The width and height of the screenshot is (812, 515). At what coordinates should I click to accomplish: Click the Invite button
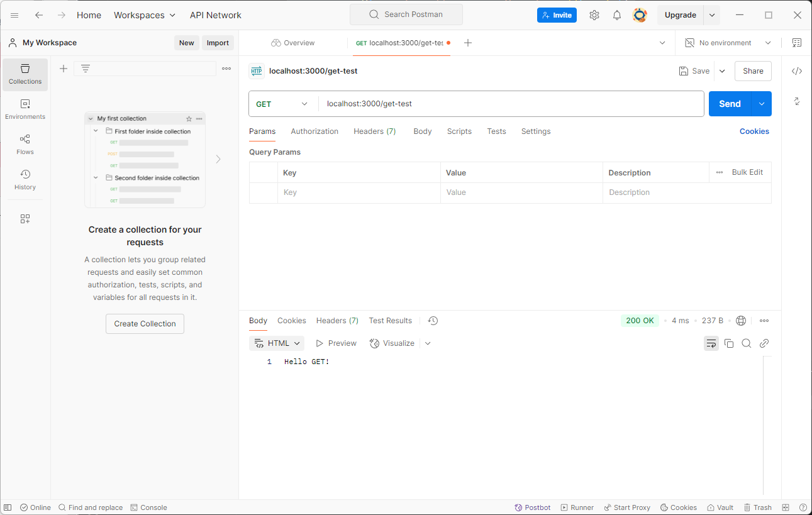[x=557, y=15]
